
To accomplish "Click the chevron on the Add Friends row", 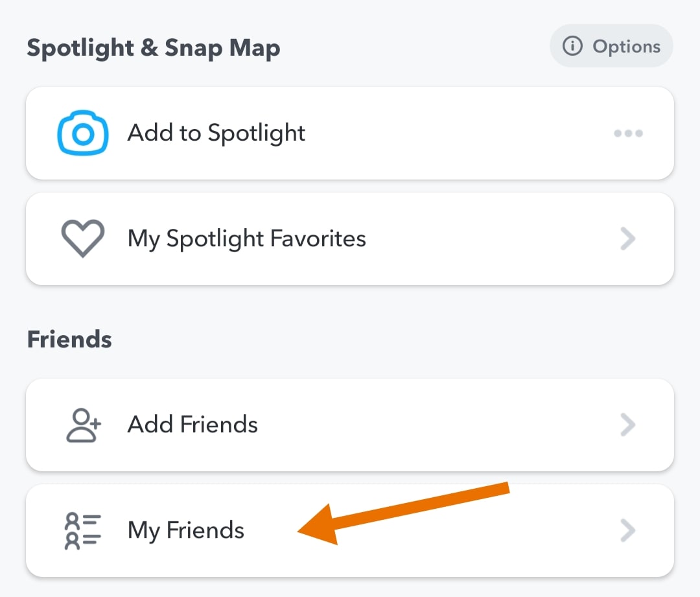I will pos(627,425).
